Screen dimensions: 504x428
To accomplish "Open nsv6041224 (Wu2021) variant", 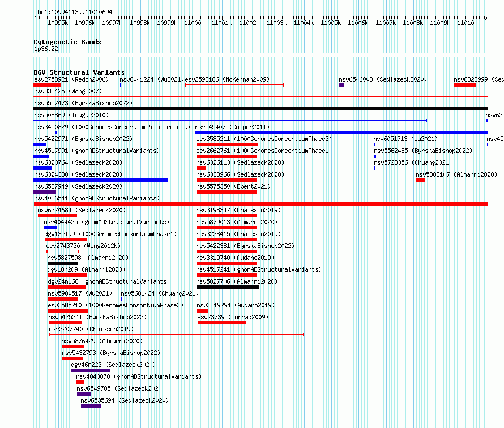I will point(152,79).
